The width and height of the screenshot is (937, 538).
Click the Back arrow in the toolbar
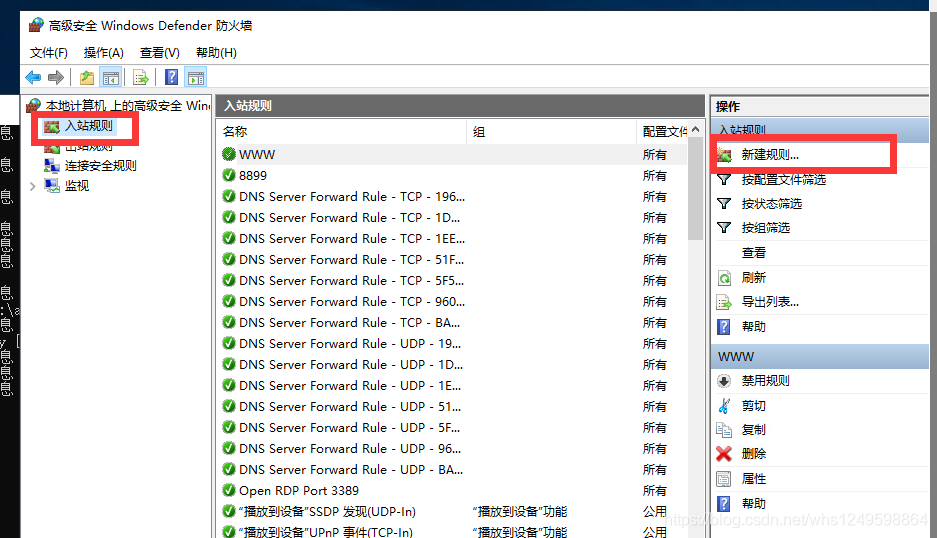[x=33, y=77]
